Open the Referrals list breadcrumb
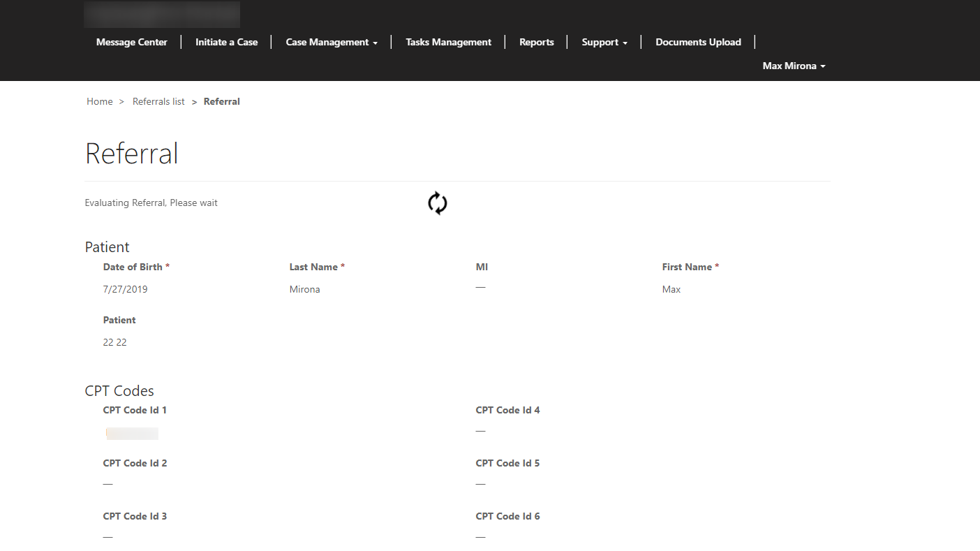980x551 pixels. coord(158,101)
